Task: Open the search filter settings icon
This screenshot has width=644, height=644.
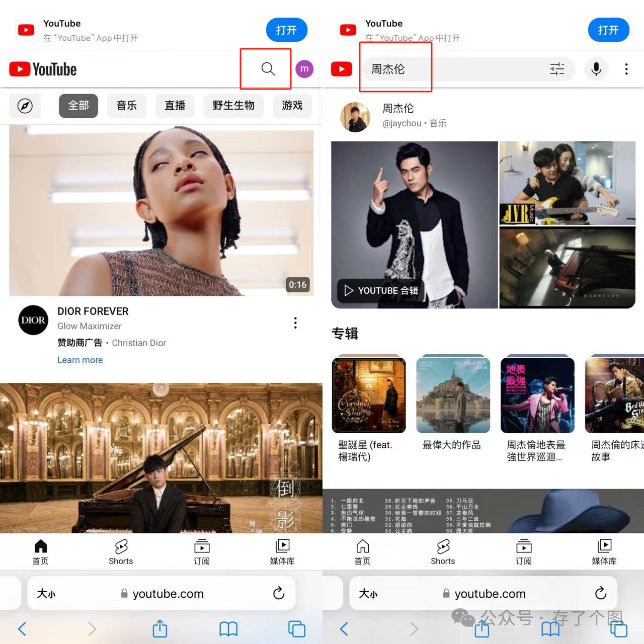Action: (557, 69)
